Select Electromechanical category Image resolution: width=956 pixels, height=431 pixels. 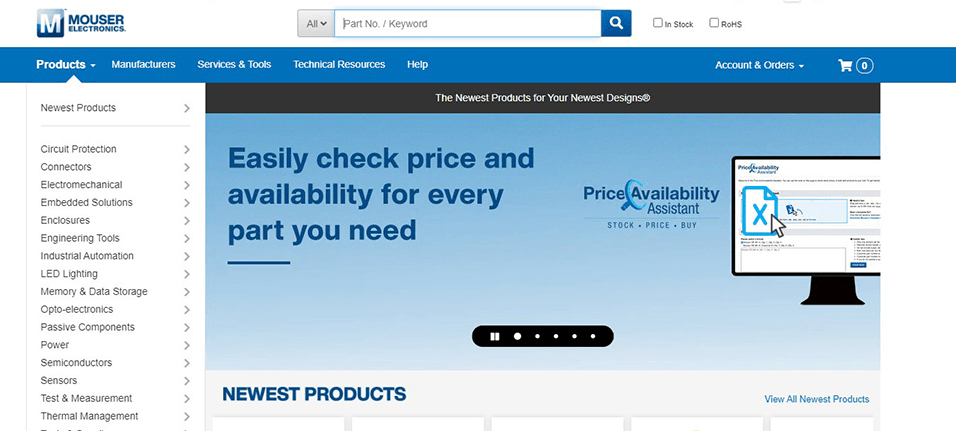81,184
